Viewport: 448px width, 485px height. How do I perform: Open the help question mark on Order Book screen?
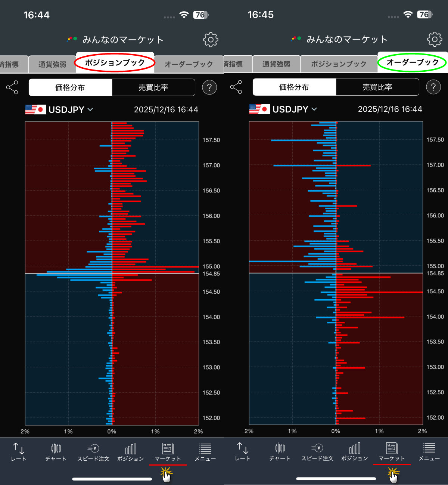click(x=433, y=87)
